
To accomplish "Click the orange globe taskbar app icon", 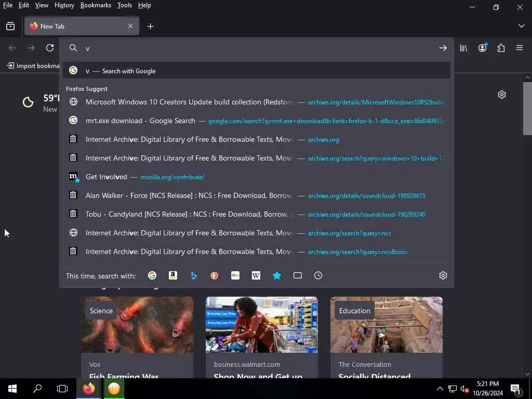I will point(114,389).
